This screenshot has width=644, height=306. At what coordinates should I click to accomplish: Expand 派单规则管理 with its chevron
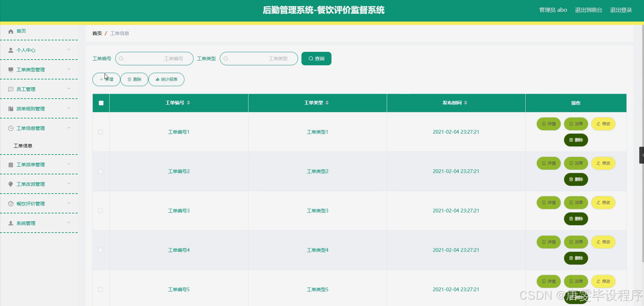point(69,108)
